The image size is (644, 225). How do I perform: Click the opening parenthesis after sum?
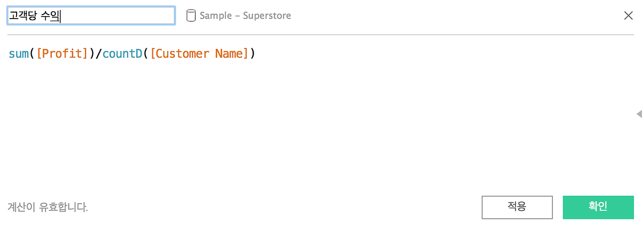tap(32, 53)
